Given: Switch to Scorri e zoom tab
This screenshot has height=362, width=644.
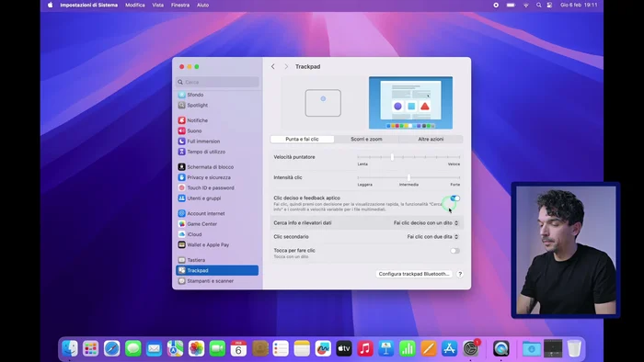Looking at the screenshot, I should pos(366,140).
